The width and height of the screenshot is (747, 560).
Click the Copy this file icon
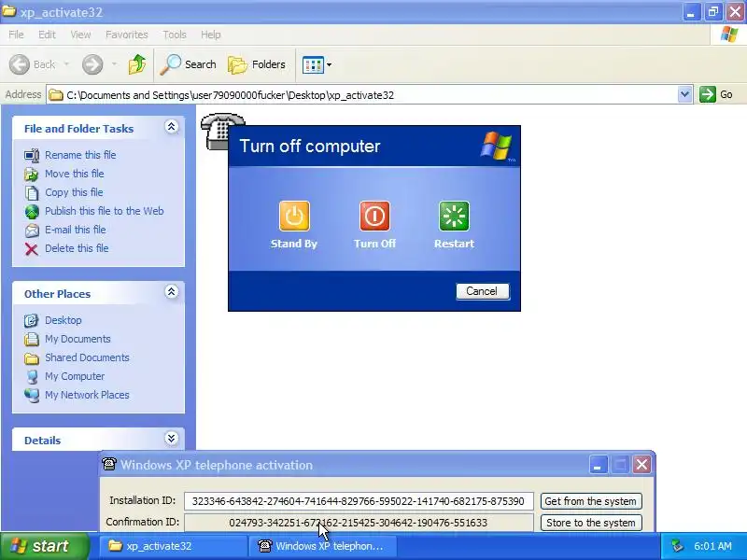click(32, 193)
